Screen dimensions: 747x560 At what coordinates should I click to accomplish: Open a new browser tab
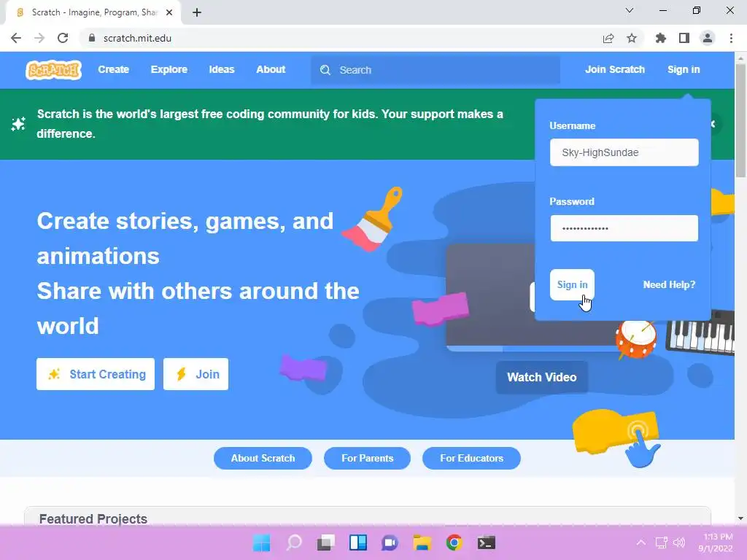197,12
